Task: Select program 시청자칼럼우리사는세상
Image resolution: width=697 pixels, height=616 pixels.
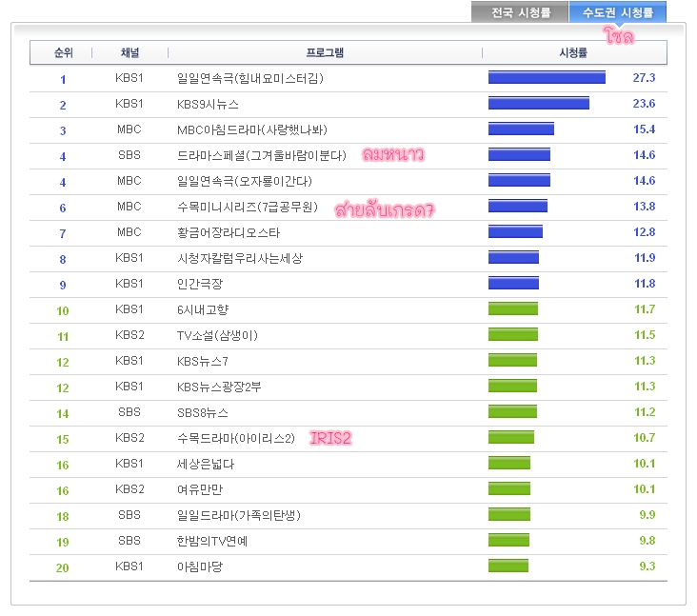Action: pos(240,259)
